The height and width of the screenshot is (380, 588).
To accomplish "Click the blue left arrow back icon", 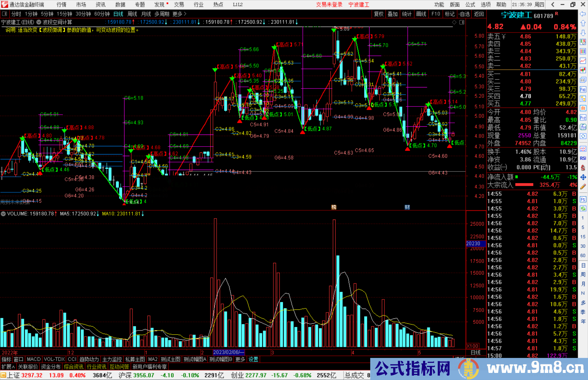I will 583,14.
